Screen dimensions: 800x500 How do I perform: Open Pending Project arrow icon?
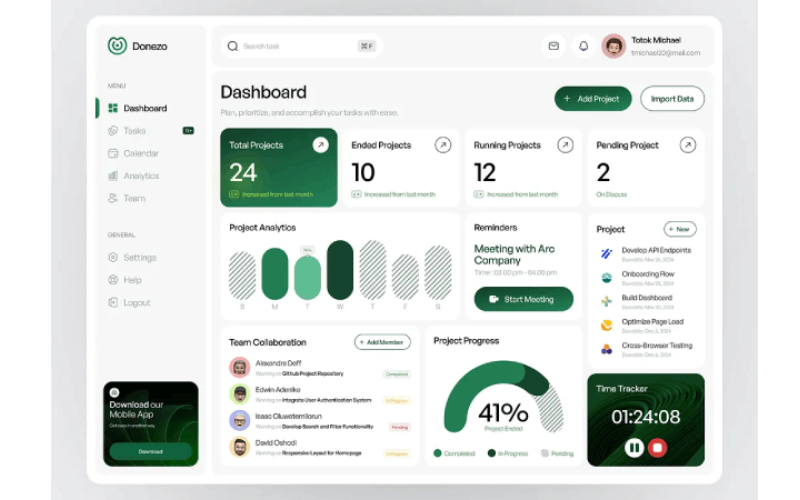(688, 145)
